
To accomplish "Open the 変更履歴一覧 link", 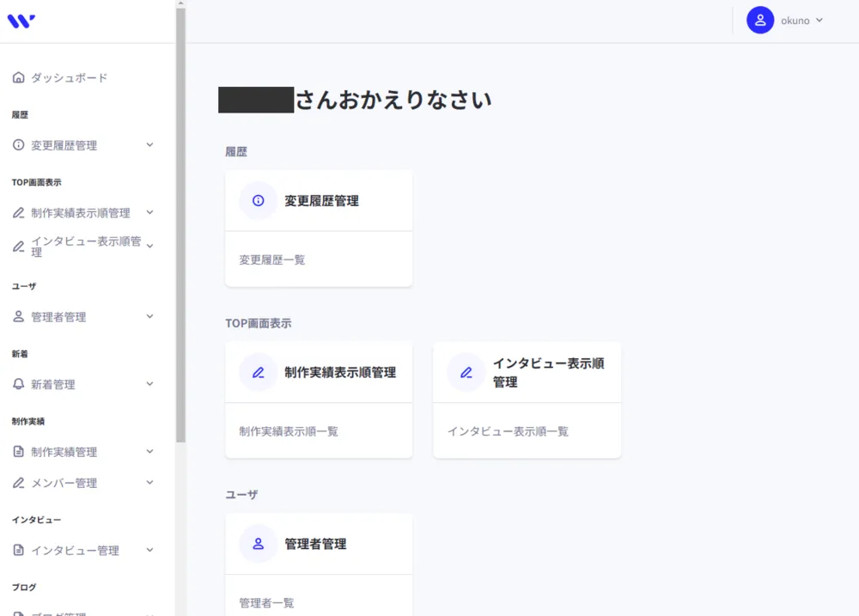I will (x=272, y=259).
